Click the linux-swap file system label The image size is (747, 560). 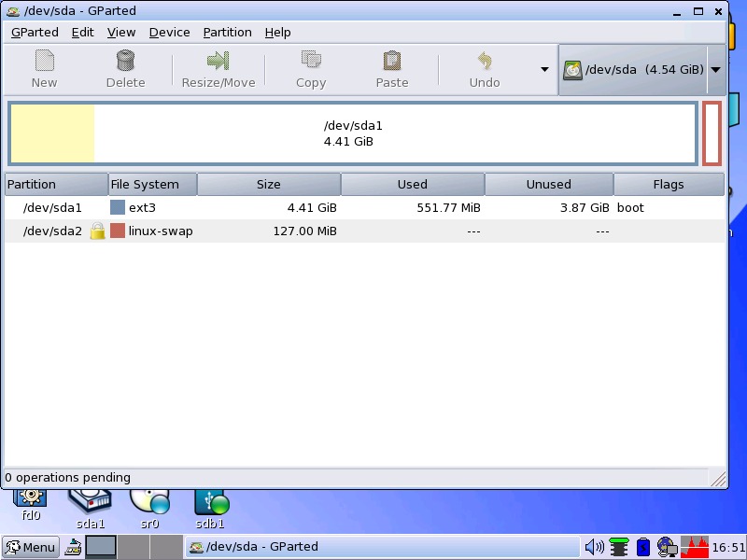(161, 231)
